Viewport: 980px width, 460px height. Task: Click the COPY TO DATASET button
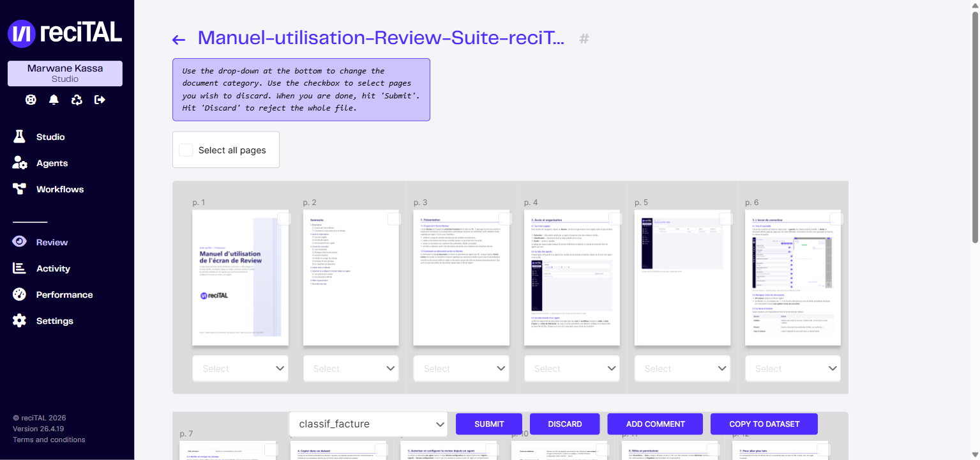[x=764, y=424]
